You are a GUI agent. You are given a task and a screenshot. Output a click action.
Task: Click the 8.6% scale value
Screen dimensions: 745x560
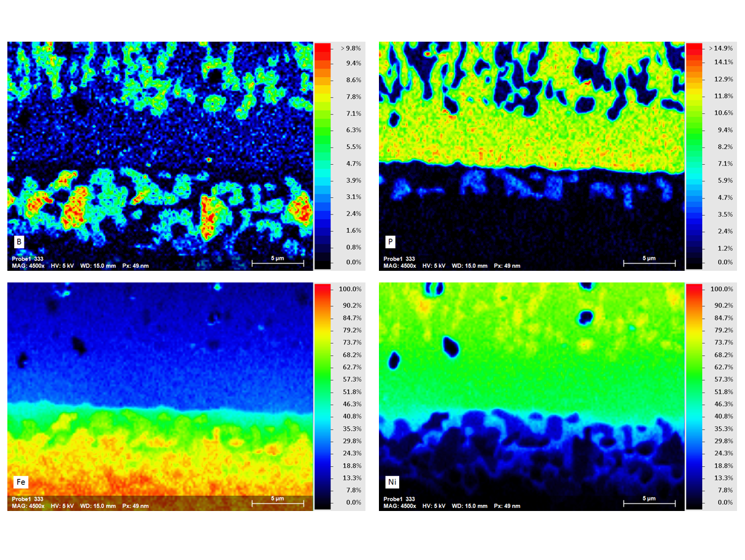pyautogui.click(x=354, y=80)
